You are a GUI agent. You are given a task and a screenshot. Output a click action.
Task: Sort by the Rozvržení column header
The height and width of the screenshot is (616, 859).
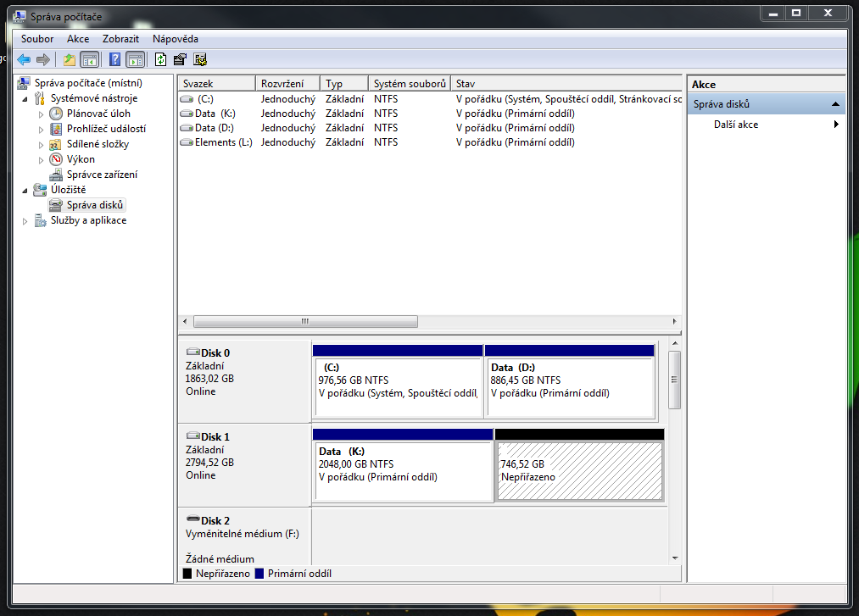(287, 83)
